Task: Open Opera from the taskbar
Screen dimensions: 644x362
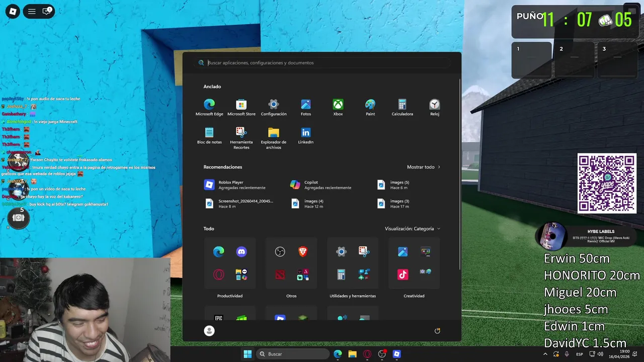Action: click(367, 354)
